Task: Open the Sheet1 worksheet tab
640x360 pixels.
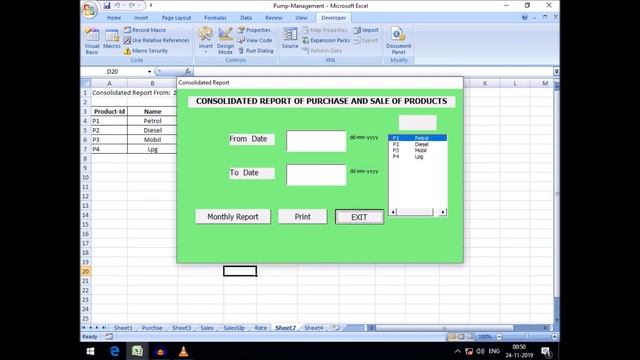Action: [123, 328]
